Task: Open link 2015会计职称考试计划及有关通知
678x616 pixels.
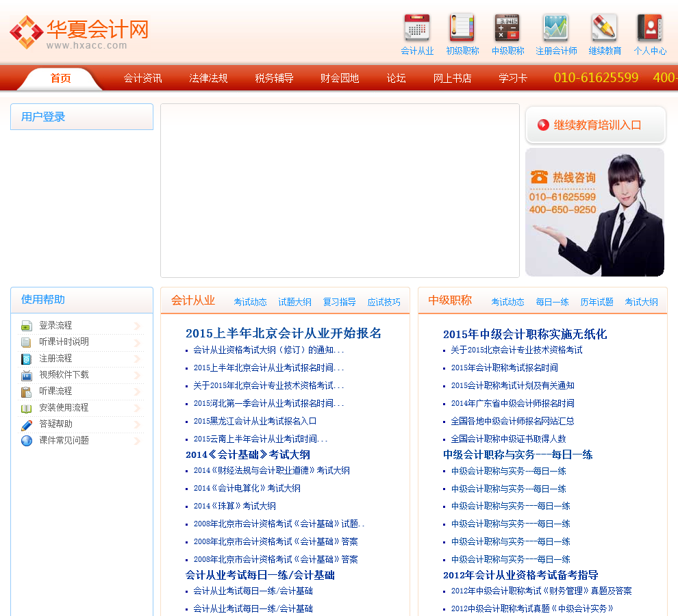Action: (513, 385)
